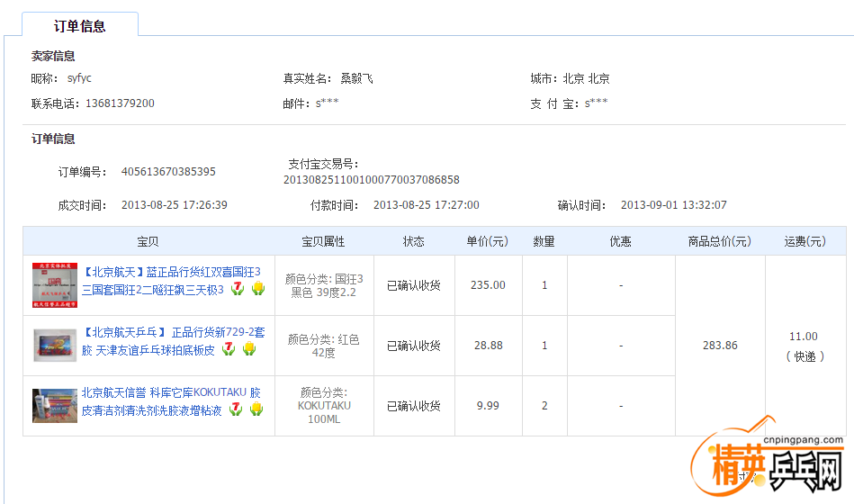Select the masked email s***

coord(327,103)
